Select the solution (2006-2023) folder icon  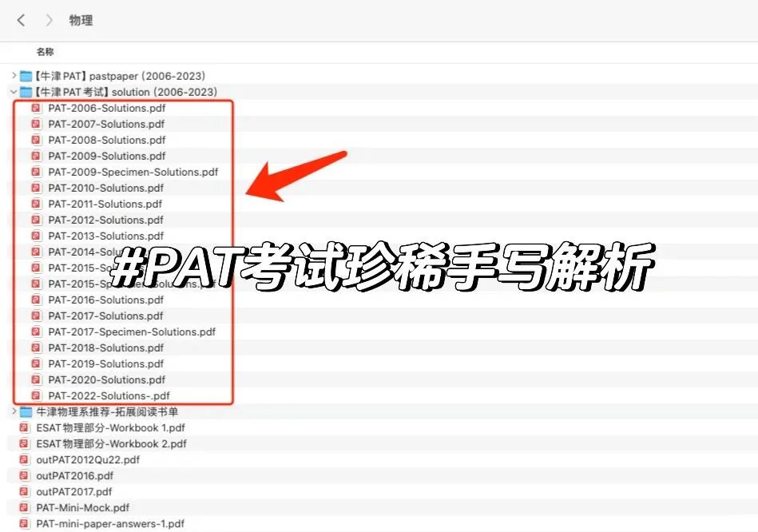pyautogui.click(x=26, y=92)
